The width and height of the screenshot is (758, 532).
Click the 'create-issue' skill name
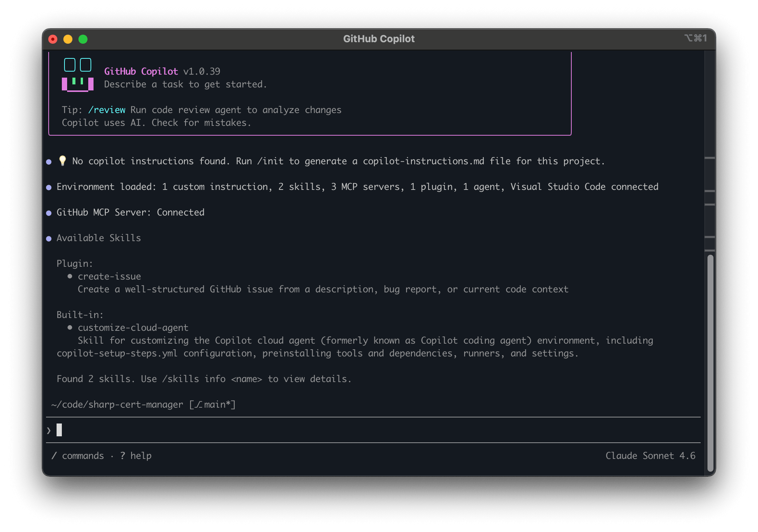pos(109,277)
